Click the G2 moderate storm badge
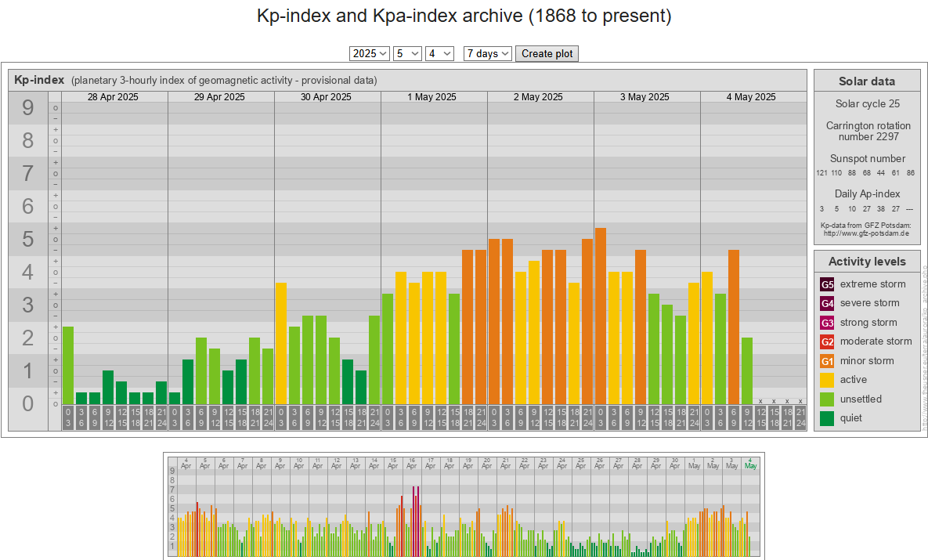The width and height of the screenshot is (928, 560). point(827,341)
